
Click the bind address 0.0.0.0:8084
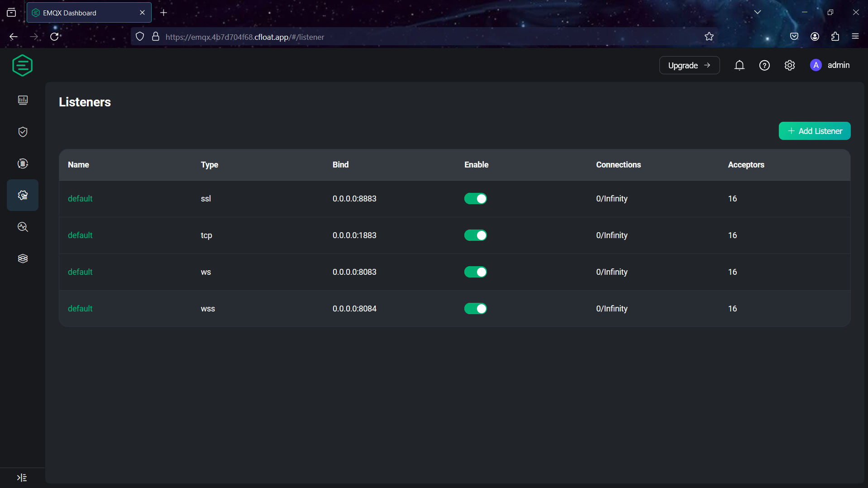tap(354, 309)
